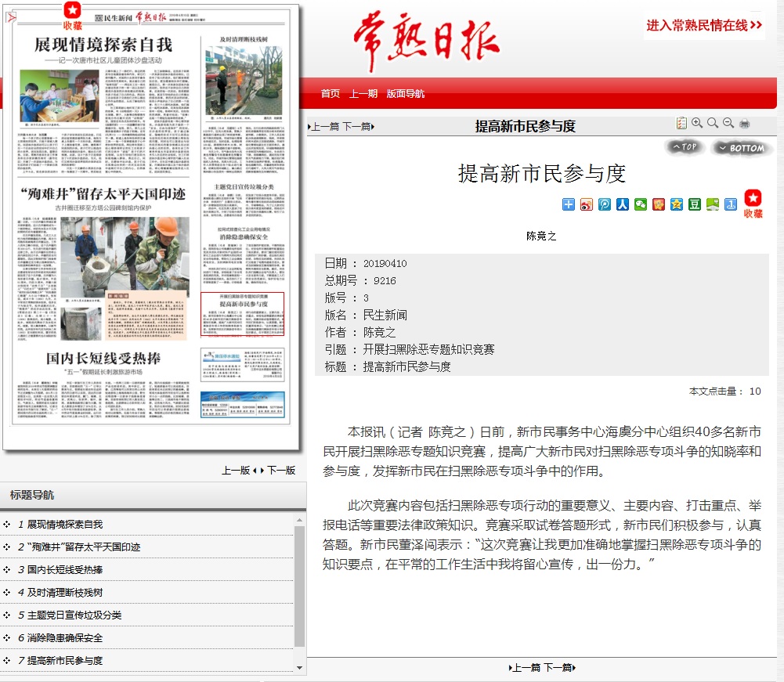Click the blue number-one share icon

pyautogui.click(x=731, y=204)
